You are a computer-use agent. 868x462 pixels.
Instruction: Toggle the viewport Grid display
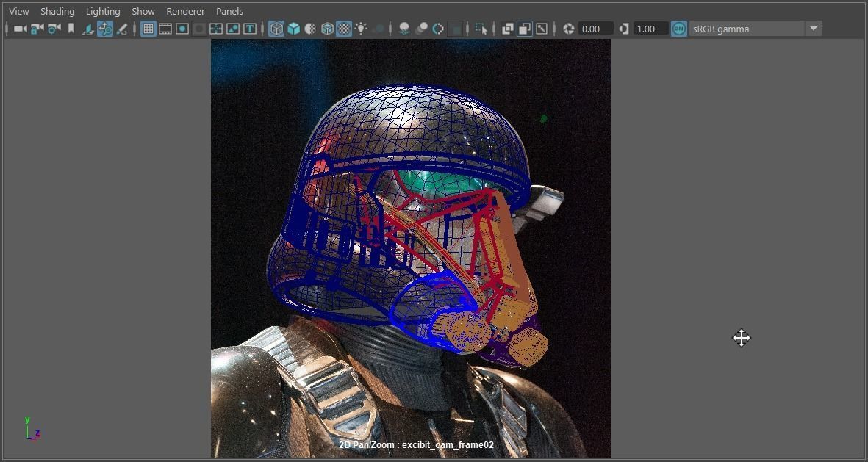click(148, 29)
